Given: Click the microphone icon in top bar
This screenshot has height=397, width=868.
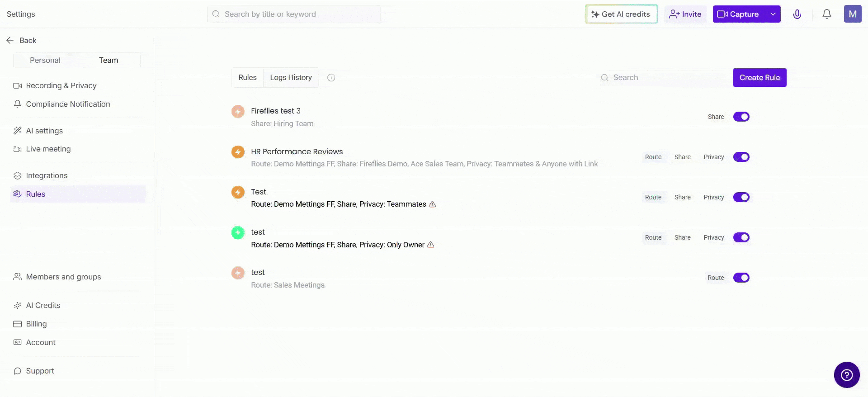Looking at the screenshot, I should [x=797, y=14].
